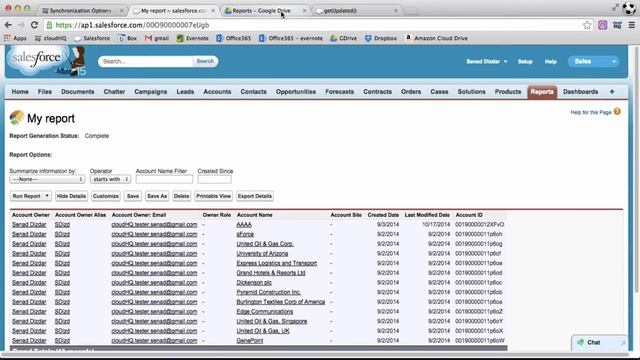Click the Save As button
Image resolution: width=640 pixels, height=360 pixels.
click(x=157, y=196)
